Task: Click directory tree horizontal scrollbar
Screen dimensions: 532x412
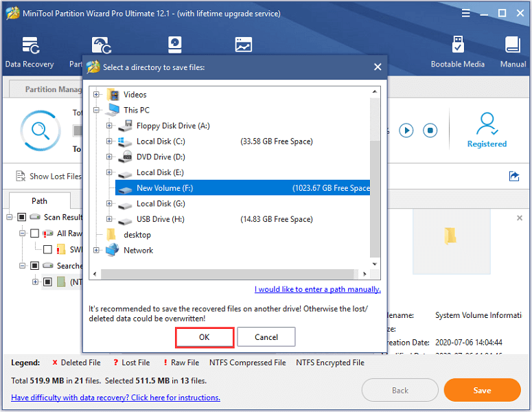Action: click(x=227, y=274)
